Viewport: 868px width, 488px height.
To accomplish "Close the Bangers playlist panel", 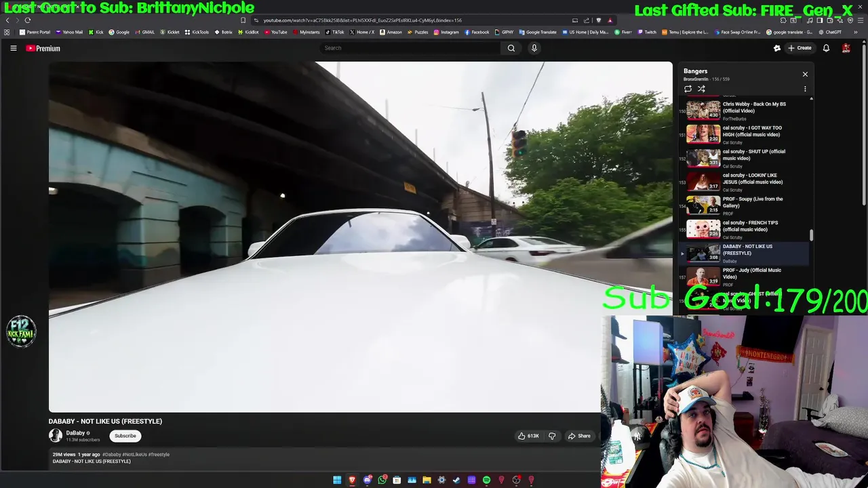I will (x=805, y=74).
